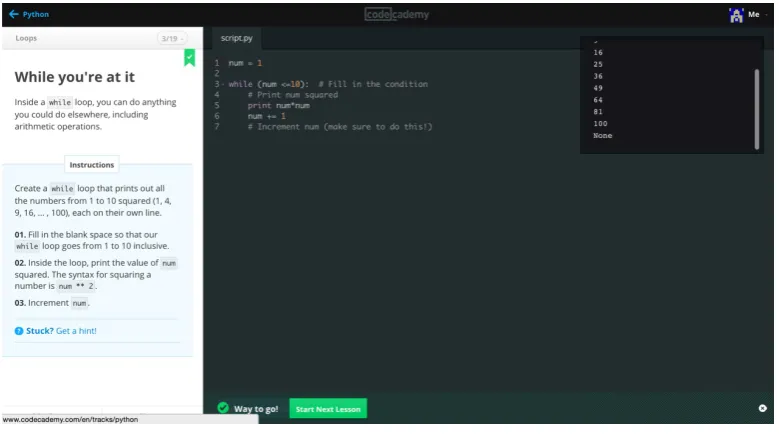
Task: Open the Instructions tab label
Action: point(91,165)
